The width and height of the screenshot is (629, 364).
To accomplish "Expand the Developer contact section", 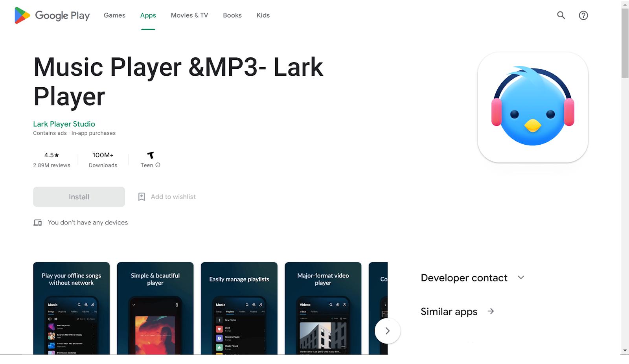I will (521, 278).
